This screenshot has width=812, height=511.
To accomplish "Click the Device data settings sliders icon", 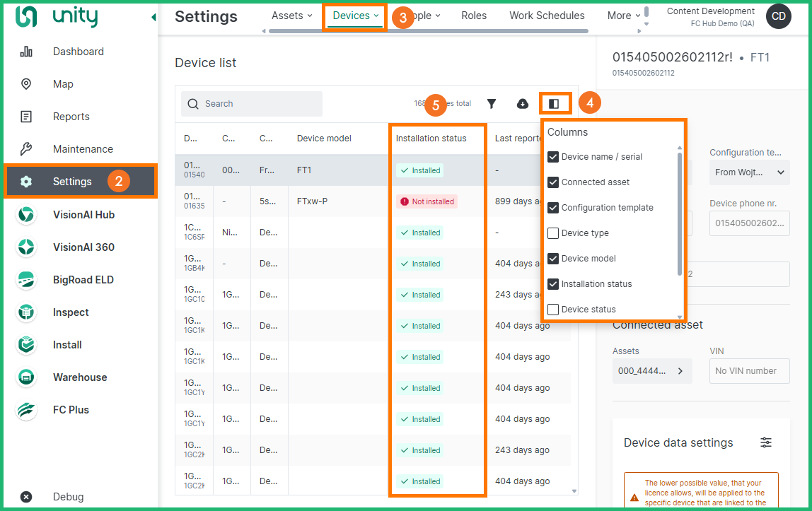I will tap(766, 442).
